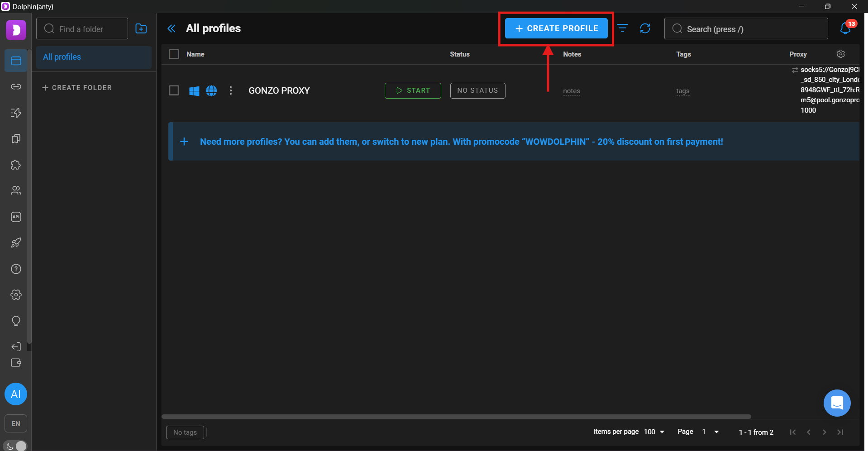The width and height of the screenshot is (868, 451).
Task: Open notifications bell with 13 badge
Action: [x=845, y=28]
